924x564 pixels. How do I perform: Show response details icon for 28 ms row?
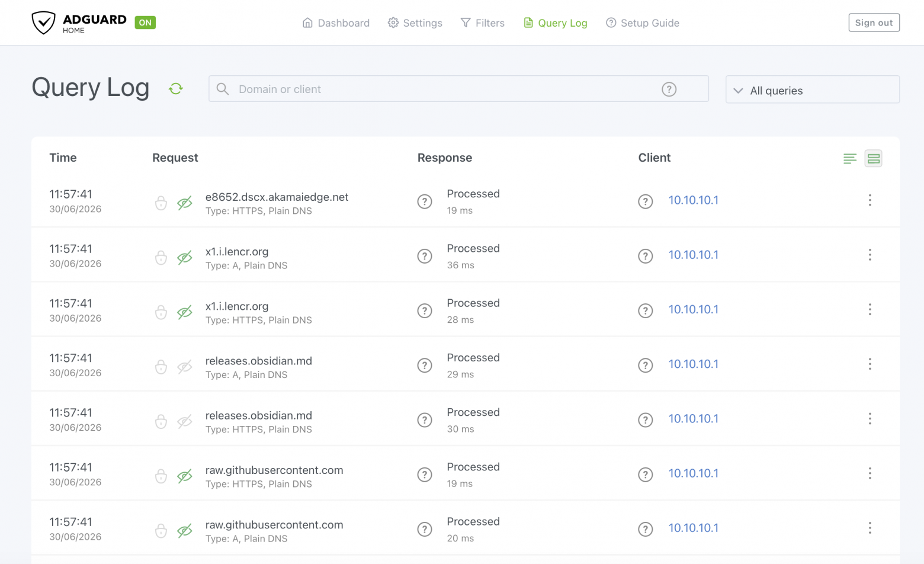pos(425,310)
